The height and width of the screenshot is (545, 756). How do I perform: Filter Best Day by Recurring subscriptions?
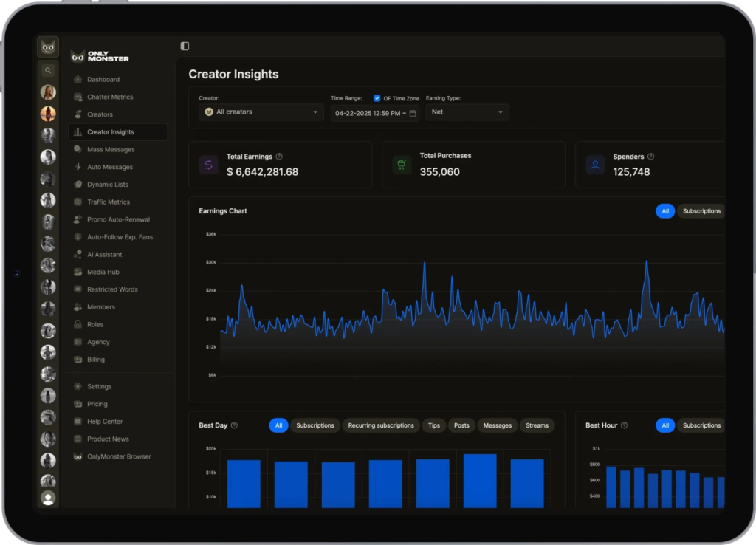[x=381, y=425]
